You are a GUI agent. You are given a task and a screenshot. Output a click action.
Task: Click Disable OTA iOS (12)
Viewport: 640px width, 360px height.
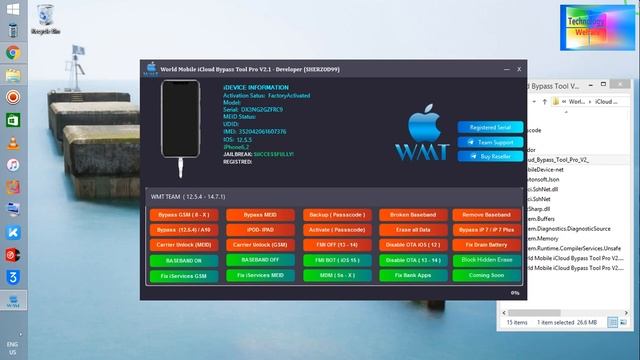pos(413,245)
